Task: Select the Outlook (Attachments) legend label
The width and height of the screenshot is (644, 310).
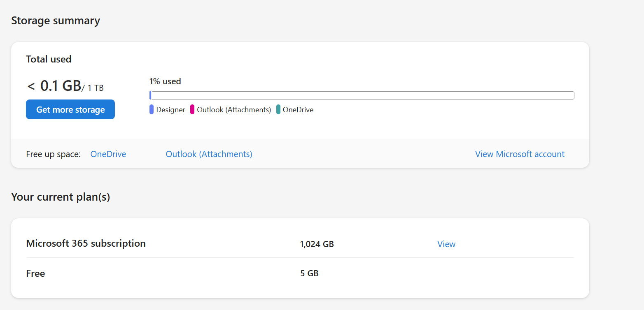Action: [234, 110]
